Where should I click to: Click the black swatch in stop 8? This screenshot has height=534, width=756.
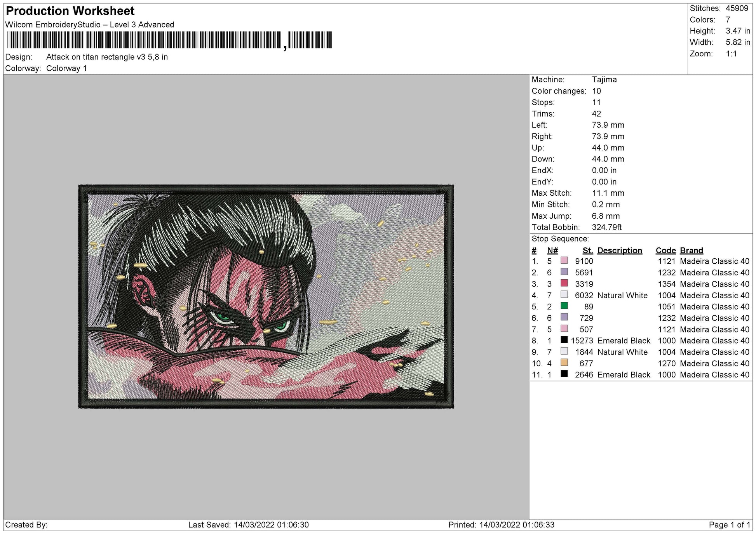tap(564, 340)
